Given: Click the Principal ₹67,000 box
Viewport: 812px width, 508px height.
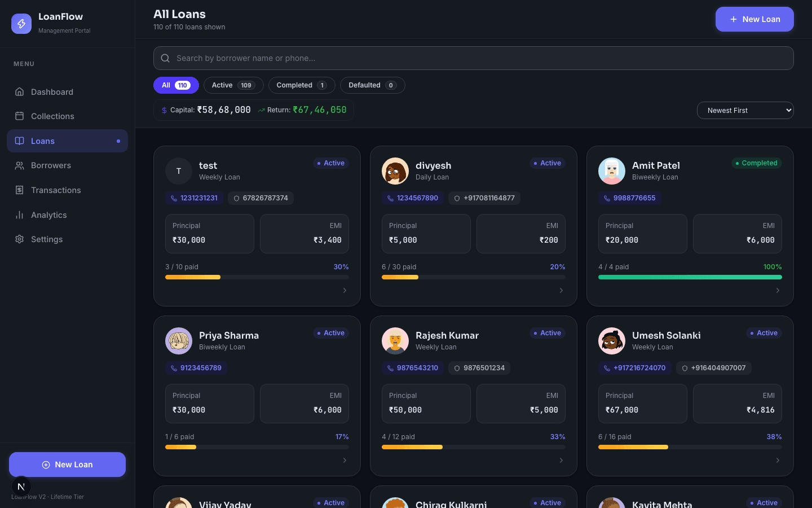Looking at the screenshot, I should point(643,404).
